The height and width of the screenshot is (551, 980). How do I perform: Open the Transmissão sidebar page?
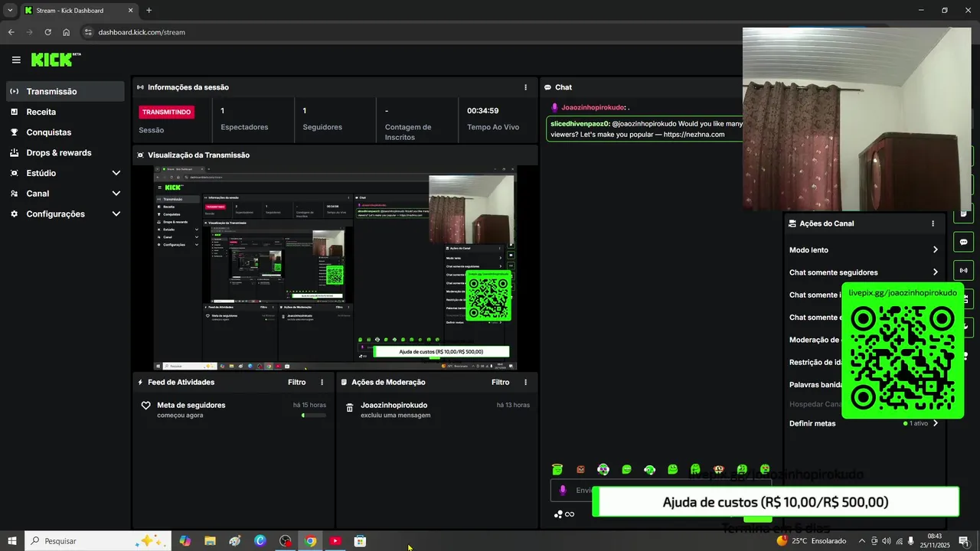65,91
